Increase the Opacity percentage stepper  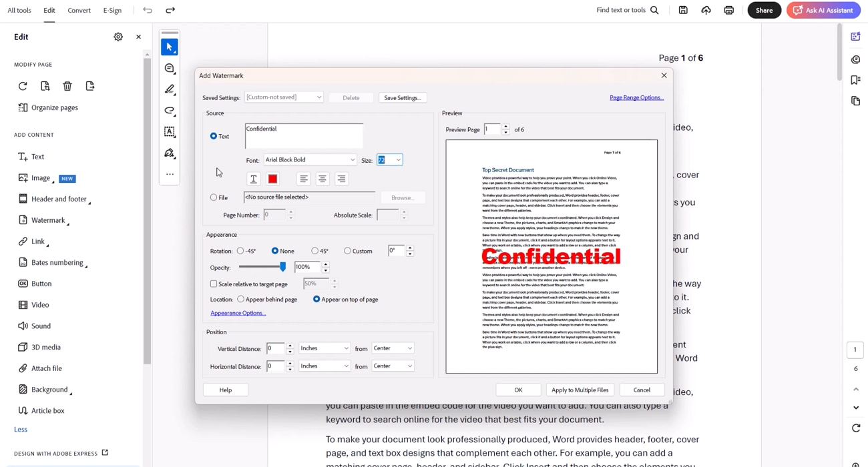(326, 264)
